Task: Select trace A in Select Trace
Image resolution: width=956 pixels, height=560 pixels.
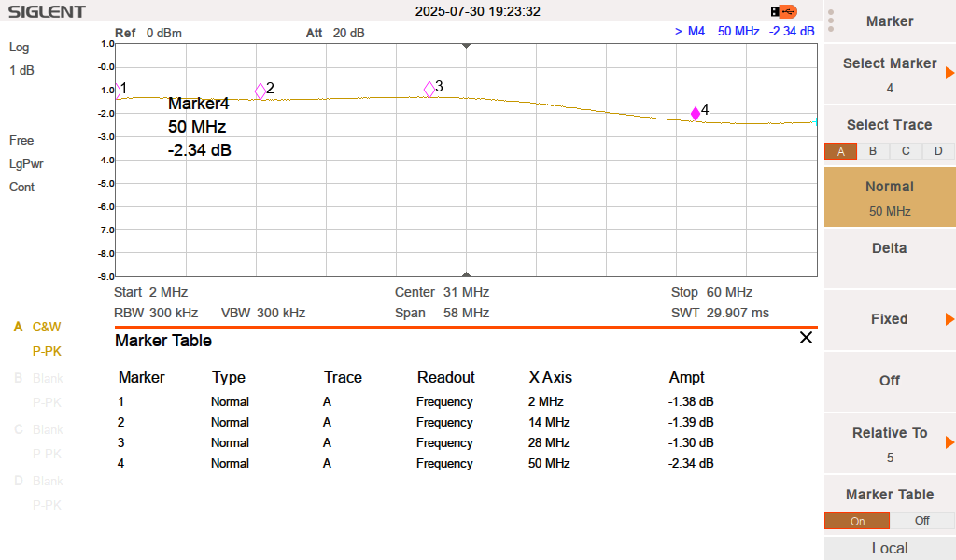Action: click(840, 151)
